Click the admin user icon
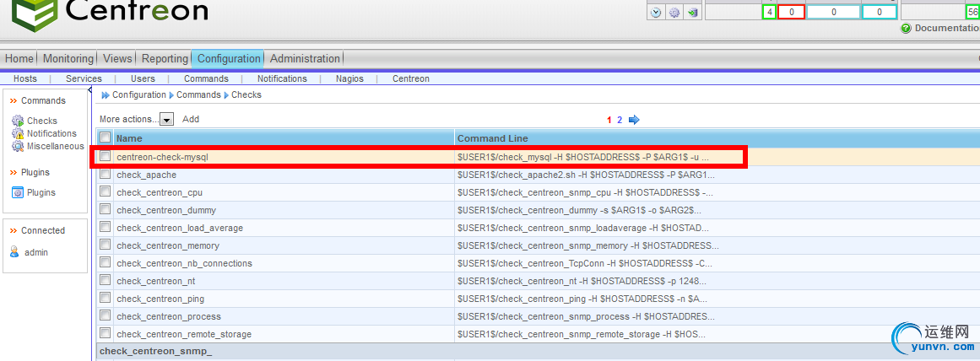 point(15,251)
